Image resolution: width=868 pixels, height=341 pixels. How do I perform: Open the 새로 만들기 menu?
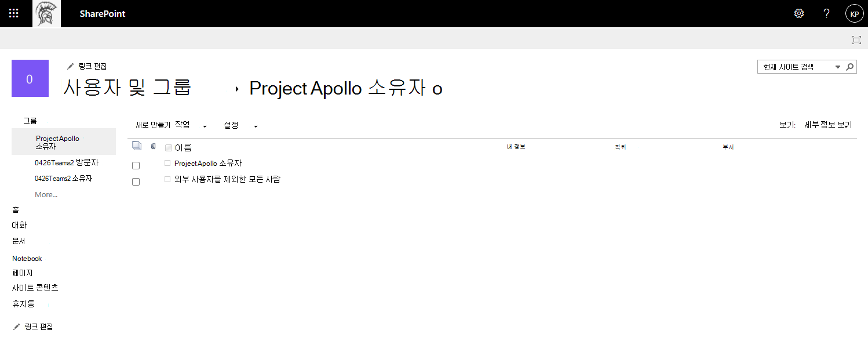[153, 125]
